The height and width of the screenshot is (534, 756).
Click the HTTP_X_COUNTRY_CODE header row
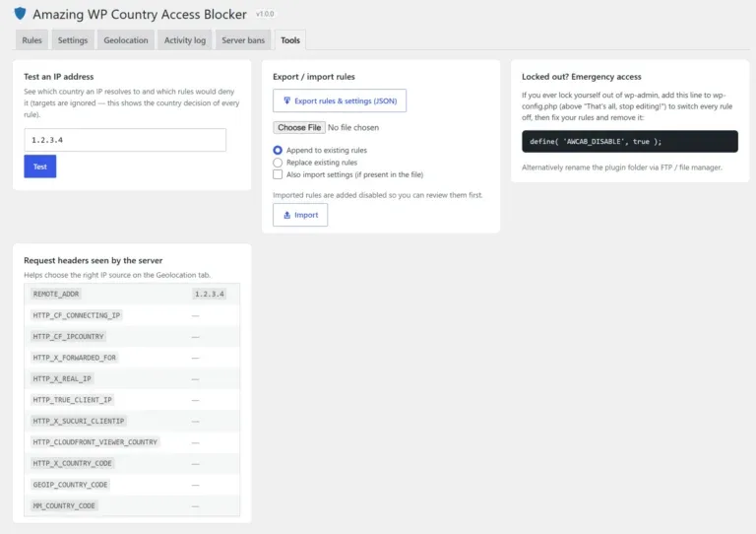click(132, 464)
